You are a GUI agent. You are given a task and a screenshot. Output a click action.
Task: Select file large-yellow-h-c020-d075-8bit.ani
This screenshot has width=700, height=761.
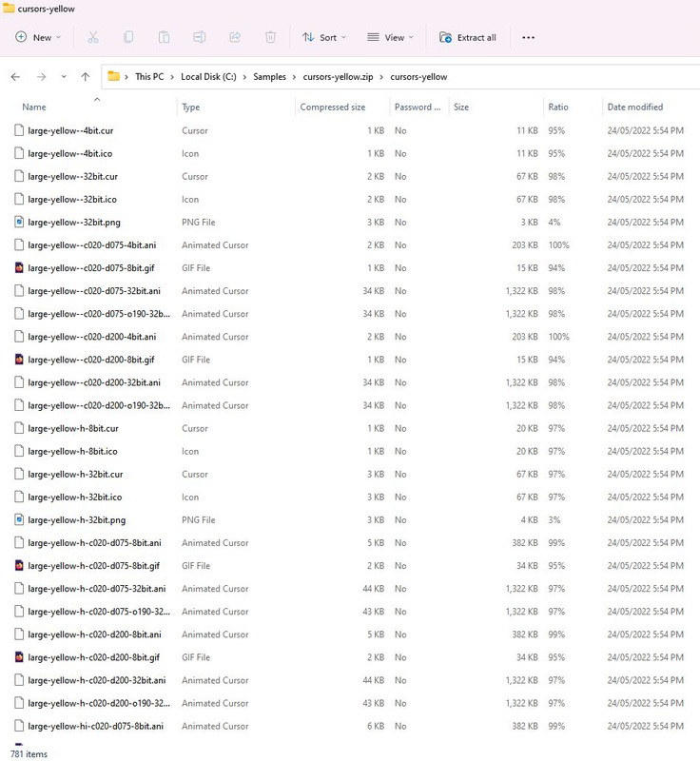(x=94, y=542)
